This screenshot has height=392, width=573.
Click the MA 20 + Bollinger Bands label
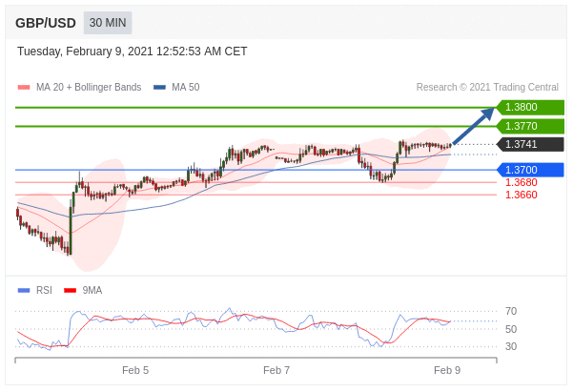coord(89,87)
